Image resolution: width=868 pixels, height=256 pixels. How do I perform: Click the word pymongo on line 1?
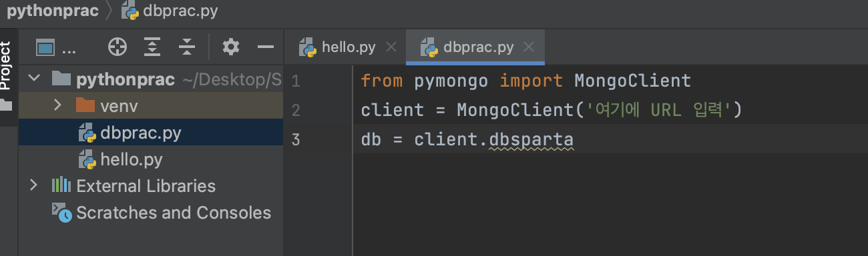(x=451, y=81)
